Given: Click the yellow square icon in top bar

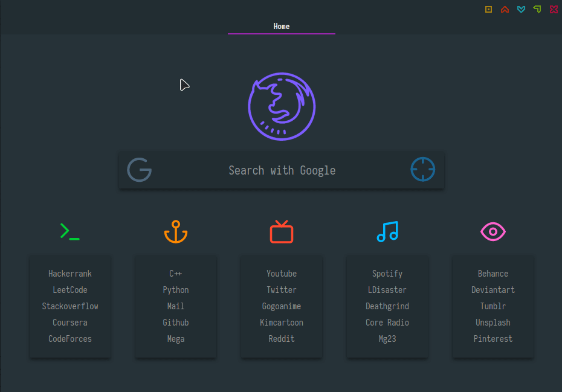Looking at the screenshot, I should point(488,9).
